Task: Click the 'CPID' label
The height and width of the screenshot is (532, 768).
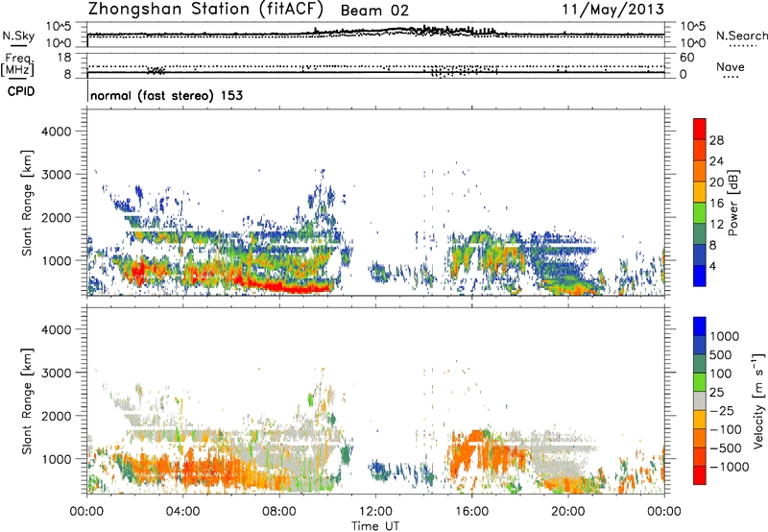Action: pyautogui.click(x=21, y=91)
